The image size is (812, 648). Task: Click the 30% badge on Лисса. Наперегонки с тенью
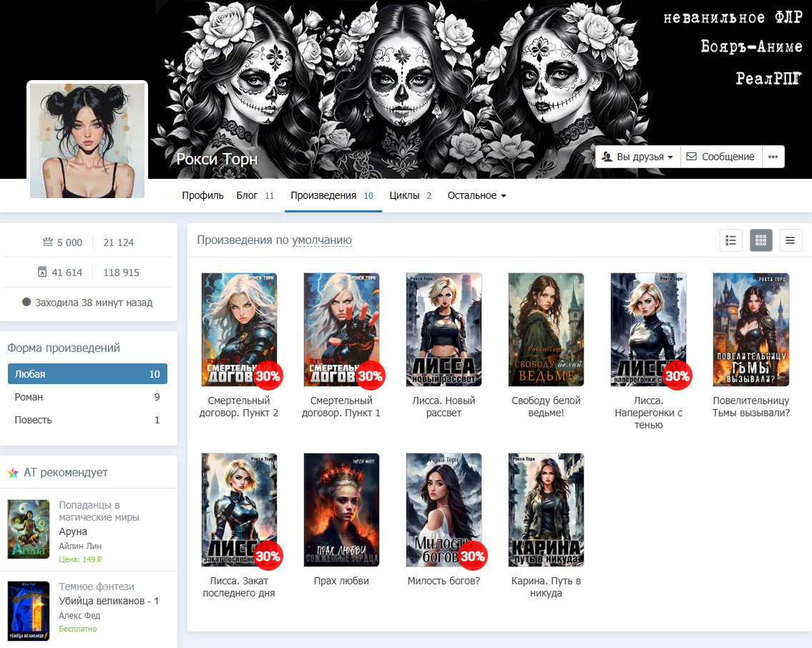tap(678, 375)
